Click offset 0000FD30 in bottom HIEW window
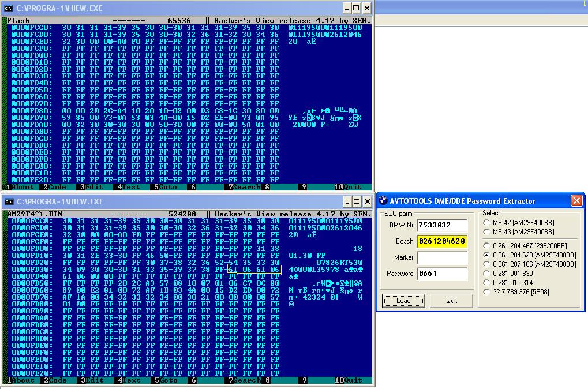The width and height of the screenshot is (588, 389). [x=32, y=270]
